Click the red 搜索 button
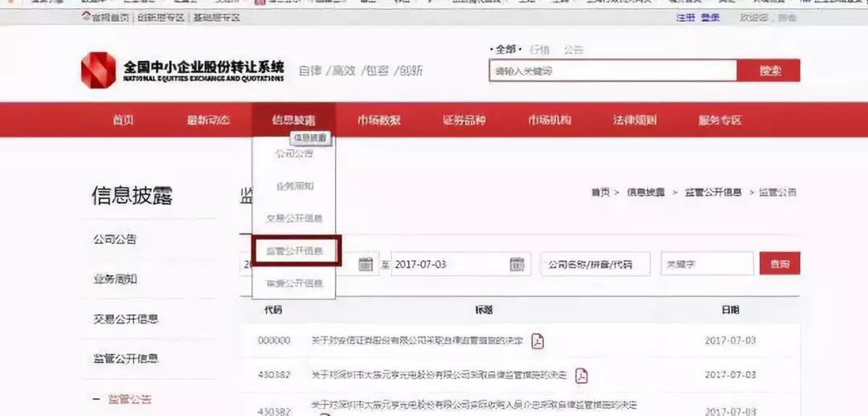The width and height of the screenshot is (868, 416). coord(768,71)
